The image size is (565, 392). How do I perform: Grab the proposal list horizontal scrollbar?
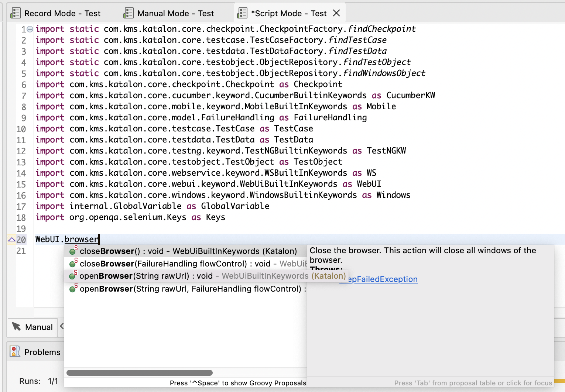tap(140, 373)
